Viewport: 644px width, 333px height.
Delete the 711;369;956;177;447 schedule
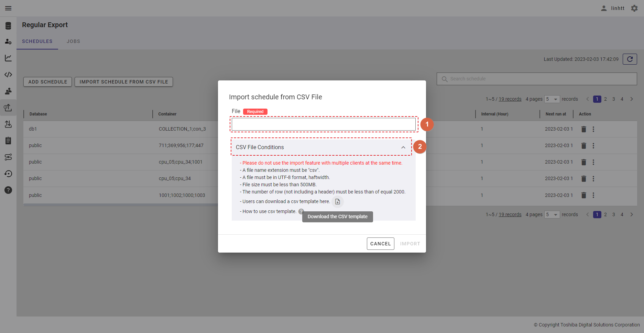click(583, 146)
